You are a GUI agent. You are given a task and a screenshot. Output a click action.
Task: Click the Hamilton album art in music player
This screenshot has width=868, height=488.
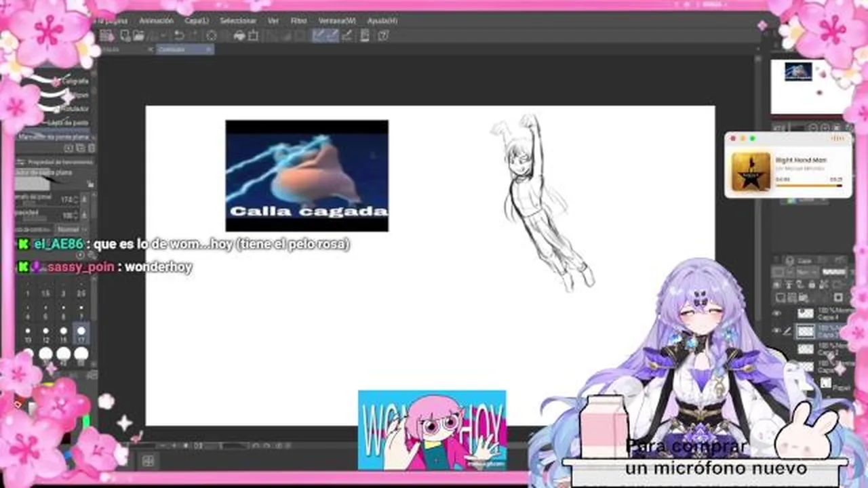coord(751,171)
